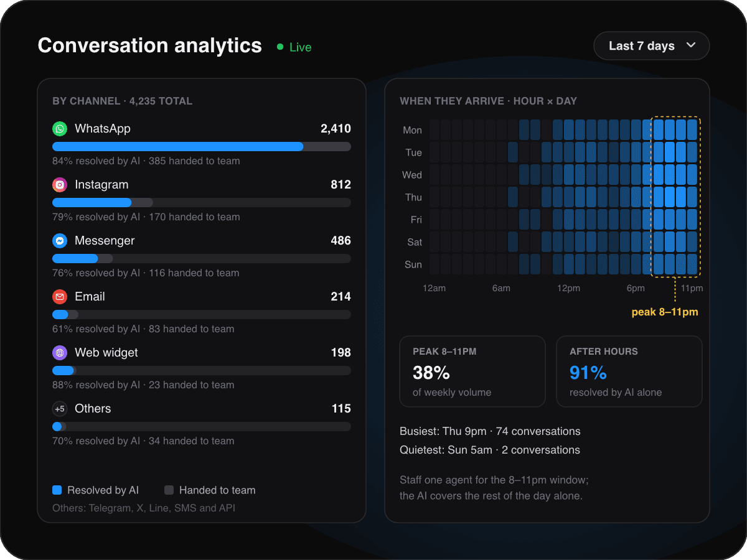Viewport: 747px width, 560px height.
Task: Click the Sat row label in heatmap
Action: tap(415, 242)
